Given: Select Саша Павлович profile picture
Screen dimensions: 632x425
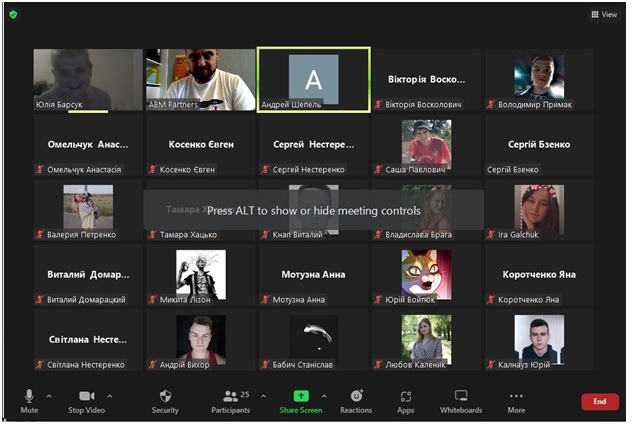Looking at the screenshot, I should pos(426,144).
